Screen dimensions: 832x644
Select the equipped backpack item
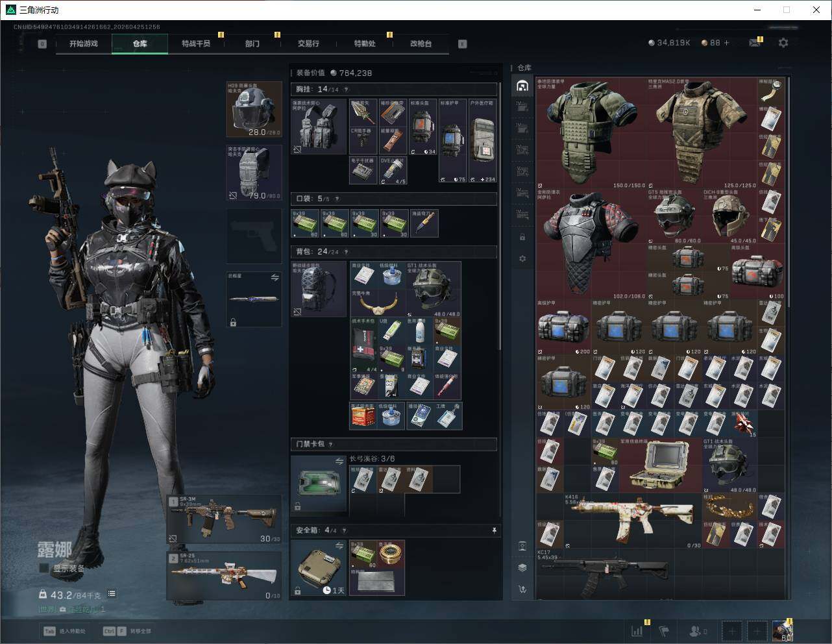tap(319, 289)
